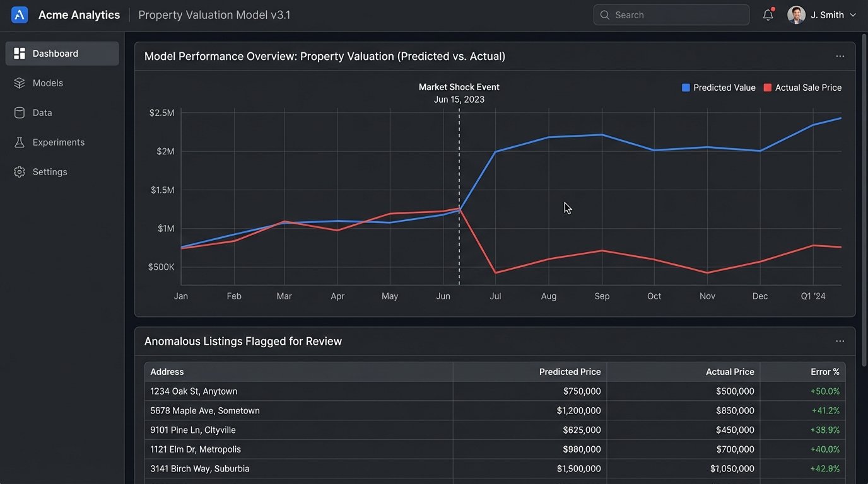Image resolution: width=868 pixels, height=484 pixels.
Task: Click the Acme Analytics logo icon
Action: pyautogui.click(x=18, y=14)
